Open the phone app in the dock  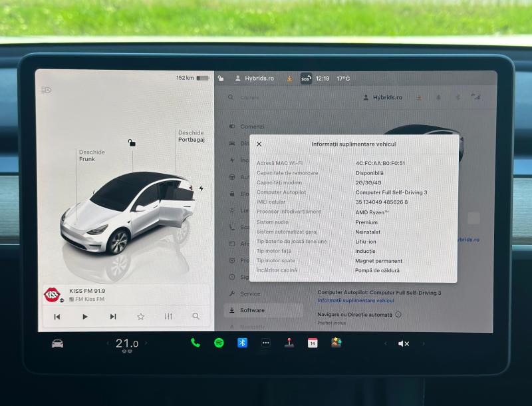click(x=196, y=343)
